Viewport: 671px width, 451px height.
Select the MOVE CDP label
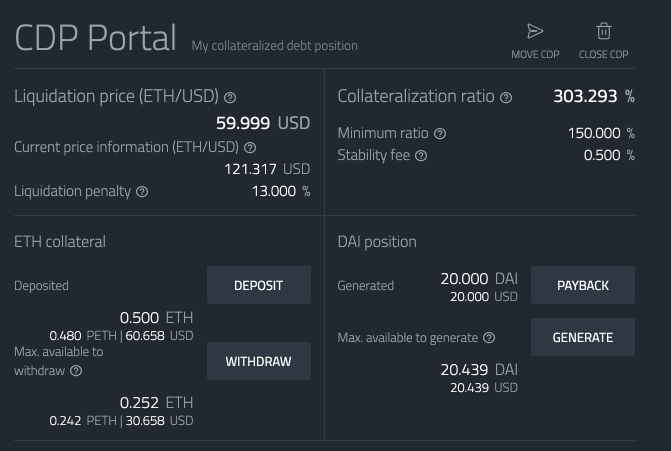coord(535,54)
